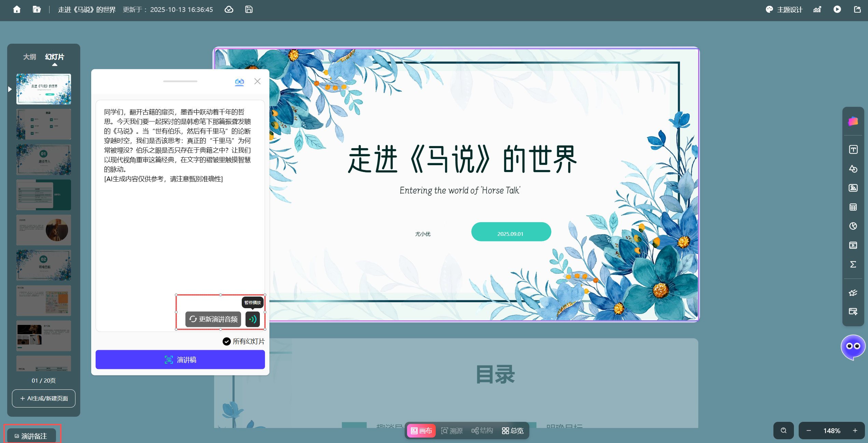Select the first slide thumbnail
This screenshot has width=868, height=443.
(x=43, y=89)
